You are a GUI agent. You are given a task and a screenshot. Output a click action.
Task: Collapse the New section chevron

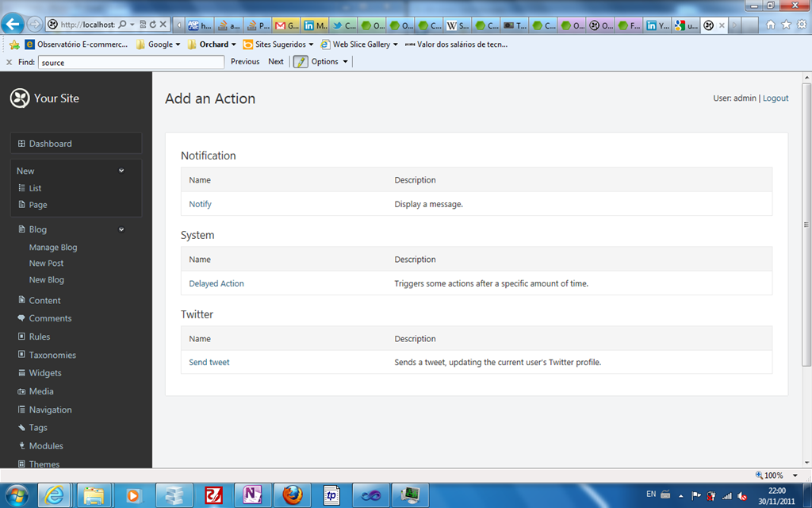(121, 171)
